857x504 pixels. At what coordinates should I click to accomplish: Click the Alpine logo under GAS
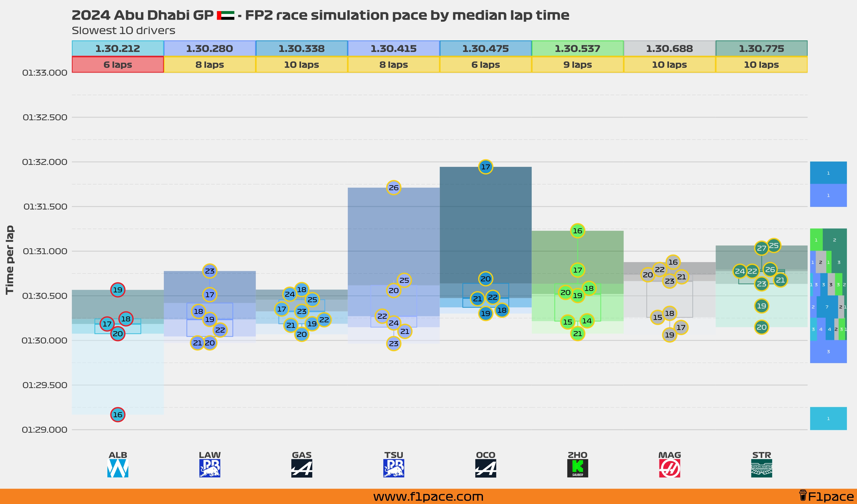pos(302,468)
